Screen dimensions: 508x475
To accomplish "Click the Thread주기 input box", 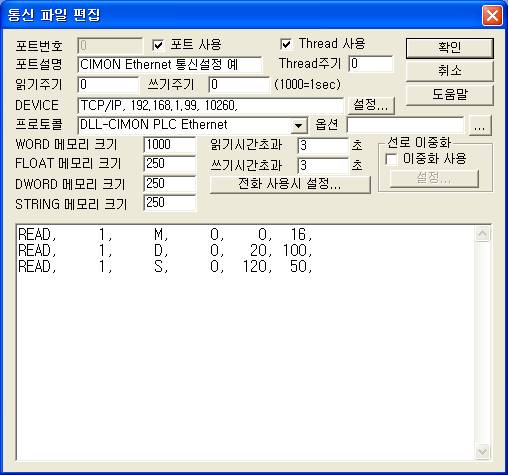I will tap(371, 64).
